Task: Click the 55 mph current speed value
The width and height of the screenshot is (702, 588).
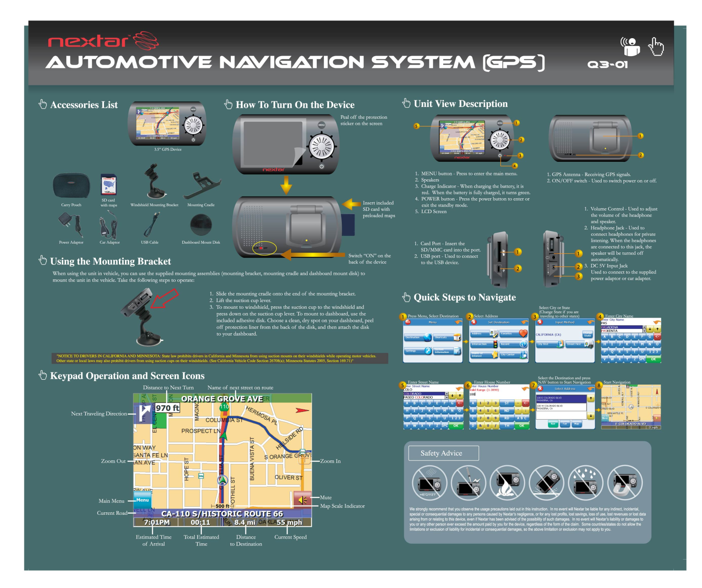Action: click(289, 523)
